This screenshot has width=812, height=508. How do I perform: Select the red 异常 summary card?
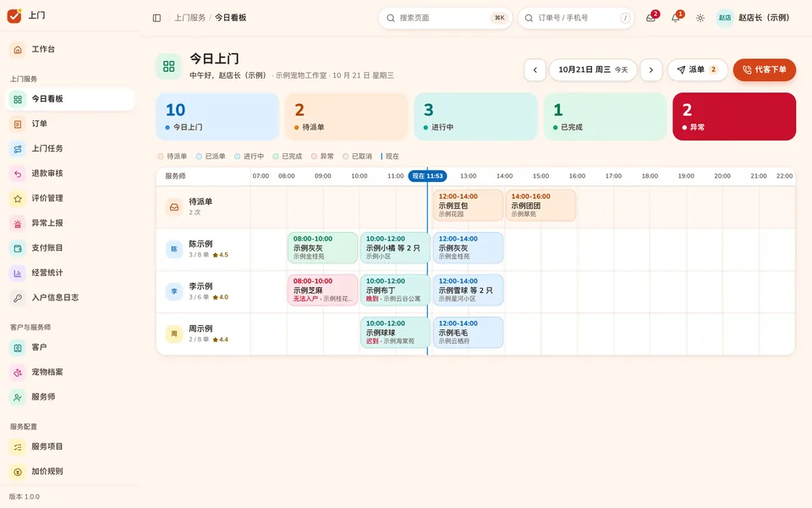[734, 117]
